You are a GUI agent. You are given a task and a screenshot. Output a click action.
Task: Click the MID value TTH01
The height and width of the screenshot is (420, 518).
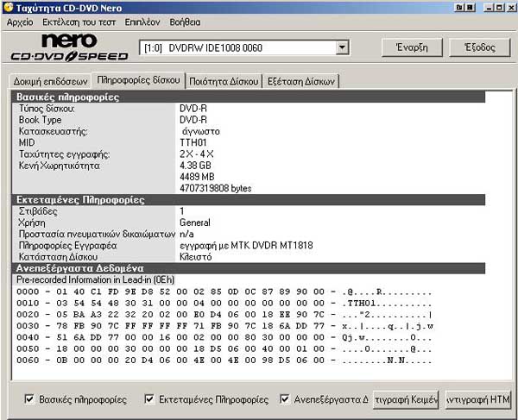pyautogui.click(x=193, y=142)
